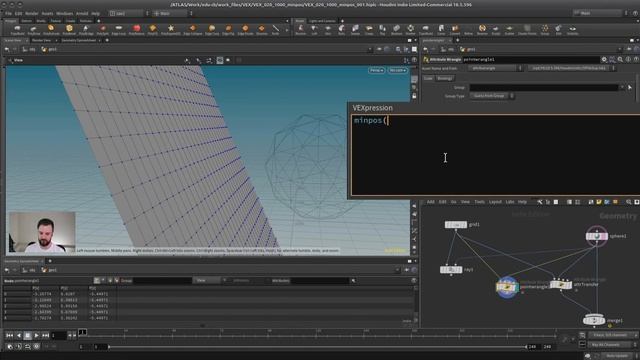Click the Group input field in parameters
This screenshot has width=640, height=360.
[x=544, y=87]
